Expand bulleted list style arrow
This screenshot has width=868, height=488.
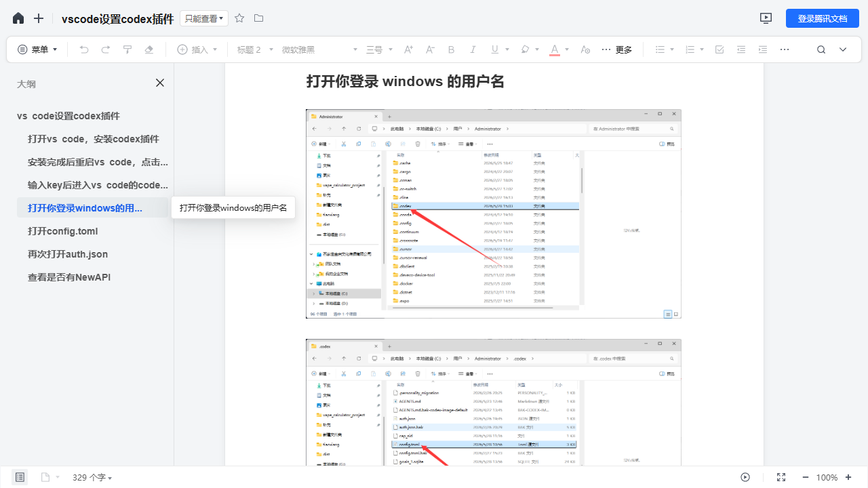click(x=672, y=49)
